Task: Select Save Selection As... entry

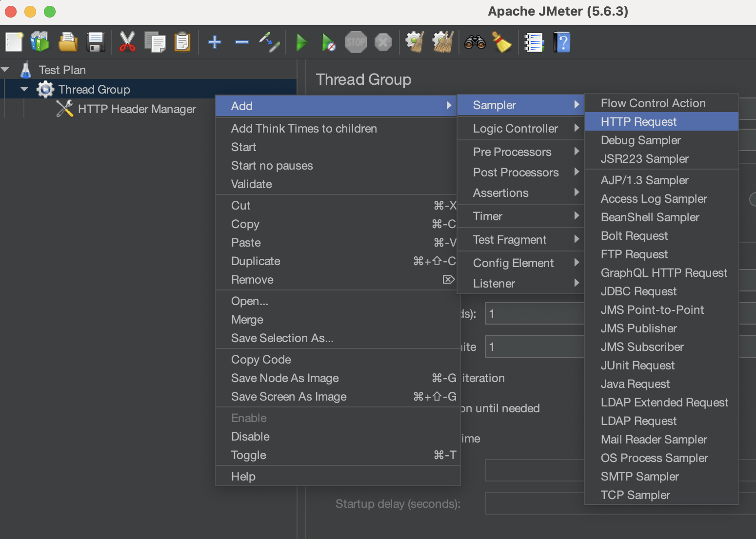Action: [338, 338]
